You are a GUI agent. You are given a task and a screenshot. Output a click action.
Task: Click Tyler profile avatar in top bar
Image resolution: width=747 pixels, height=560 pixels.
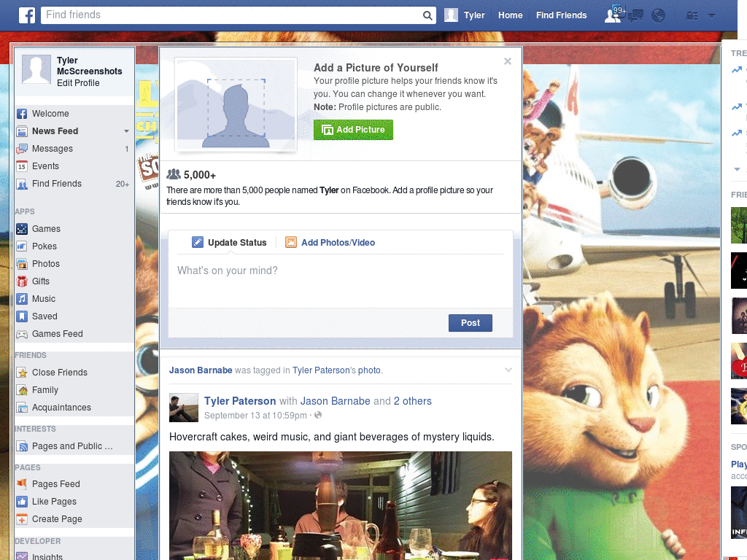coord(451,15)
